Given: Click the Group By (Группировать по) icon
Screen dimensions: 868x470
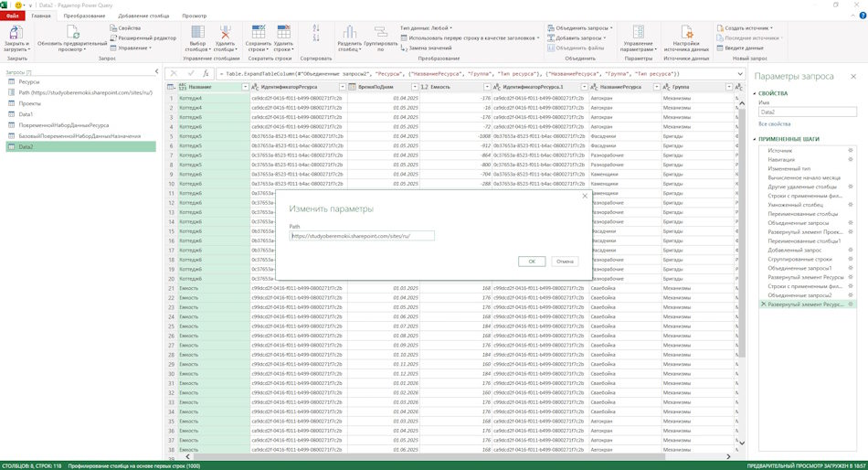Looking at the screenshot, I should click(x=380, y=32).
